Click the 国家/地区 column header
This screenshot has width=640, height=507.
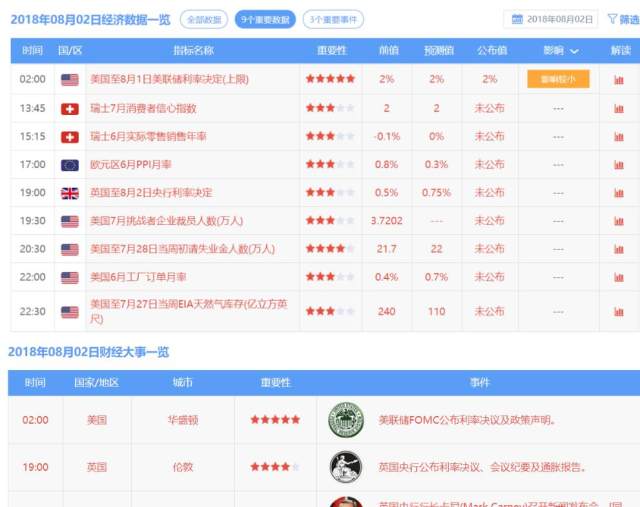[97, 383]
